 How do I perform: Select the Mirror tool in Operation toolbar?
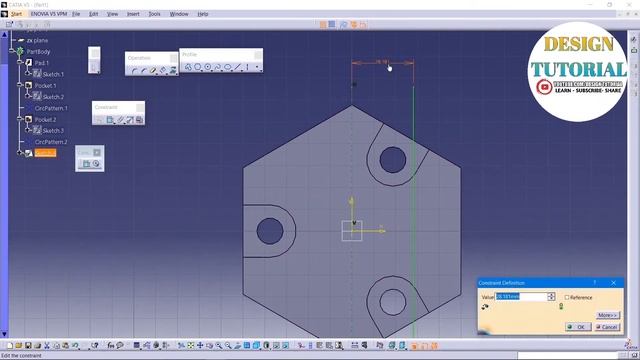163,71
